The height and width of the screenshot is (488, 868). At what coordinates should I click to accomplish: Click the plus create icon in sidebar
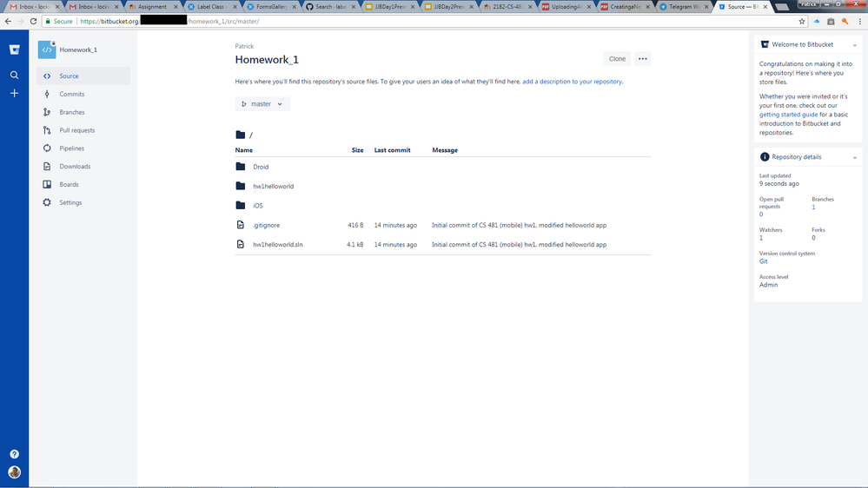point(15,94)
